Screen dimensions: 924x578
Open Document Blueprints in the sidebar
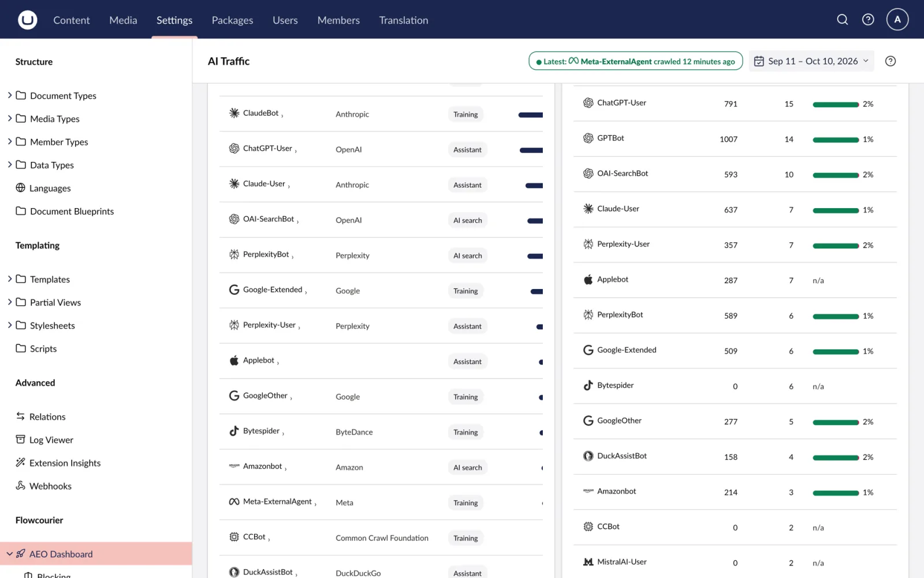pyautogui.click(x=72, y=211)
